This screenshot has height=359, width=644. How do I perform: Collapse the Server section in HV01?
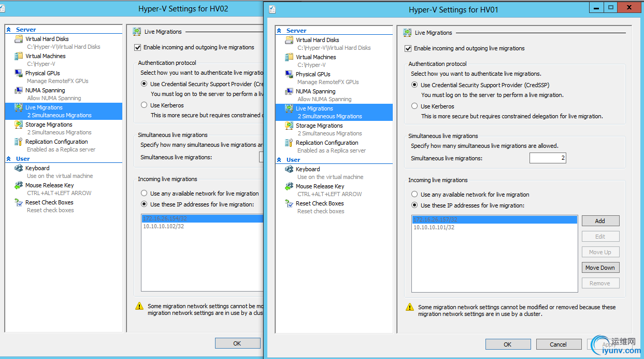click(279, 31)
